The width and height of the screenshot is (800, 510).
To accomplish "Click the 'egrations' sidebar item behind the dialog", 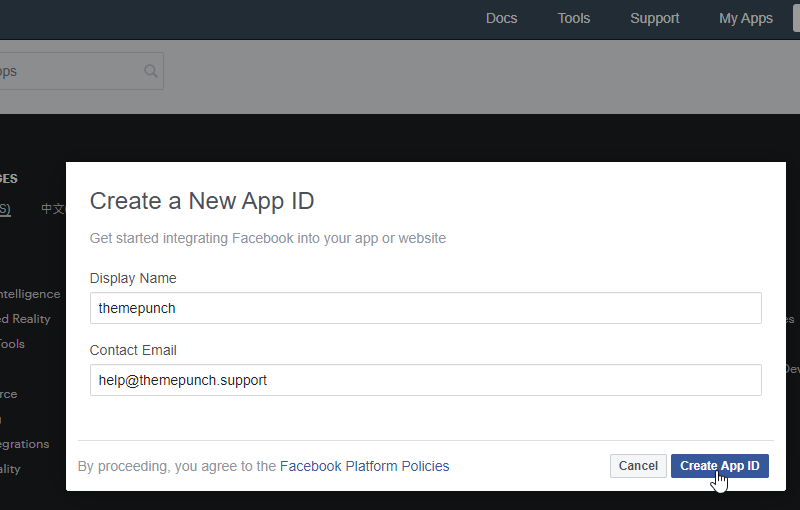I will (x=24, y=444).
